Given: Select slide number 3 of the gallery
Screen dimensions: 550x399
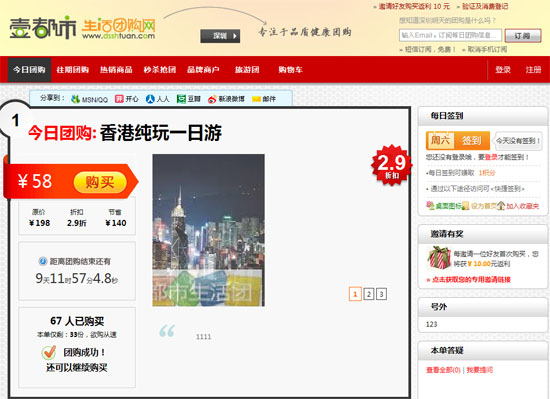Looking at the screenshot, I should pos(381,294).
